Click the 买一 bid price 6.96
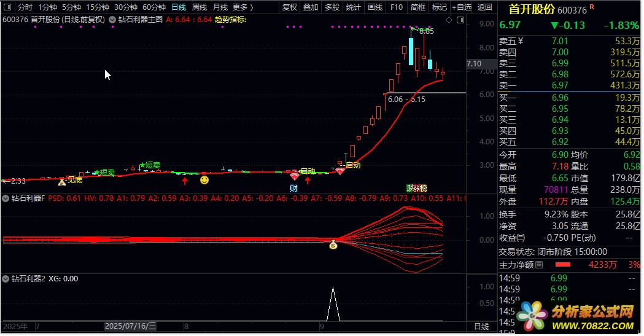644x336 pixels. click(x=560, y=98)
